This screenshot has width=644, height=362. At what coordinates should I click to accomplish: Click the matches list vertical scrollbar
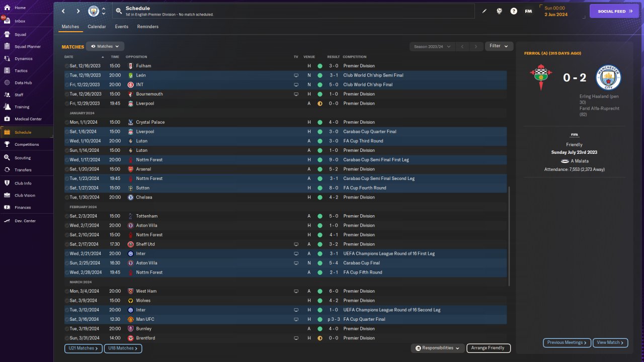click(509, 236)
